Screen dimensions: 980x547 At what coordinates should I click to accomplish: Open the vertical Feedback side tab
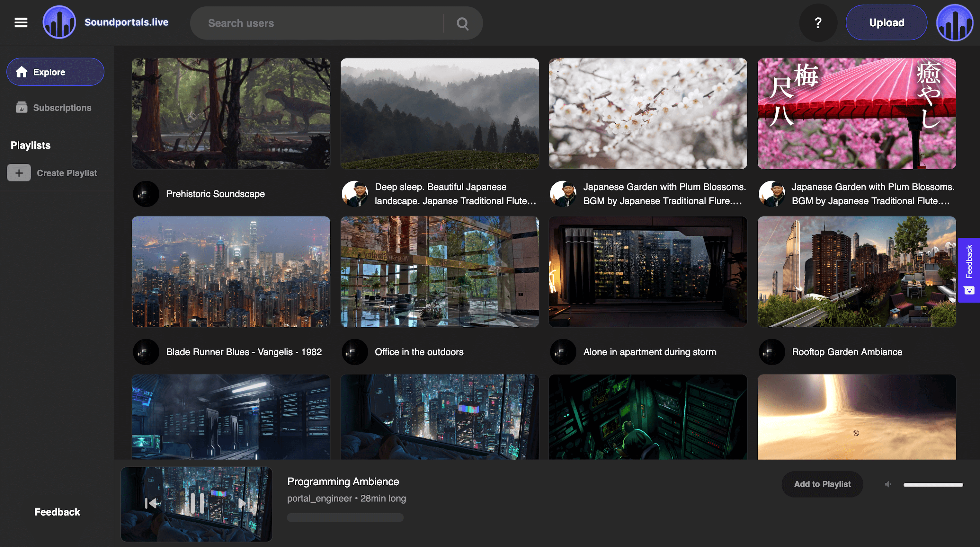[968, 270]
